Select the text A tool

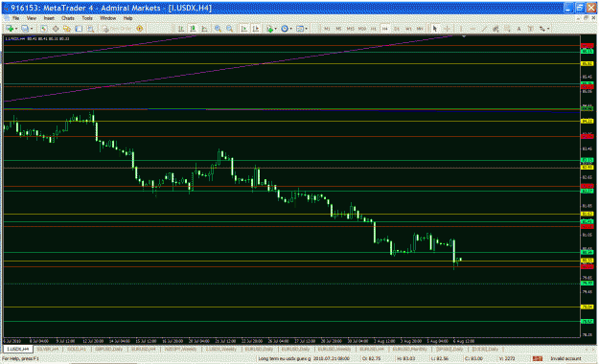[518, 29]
